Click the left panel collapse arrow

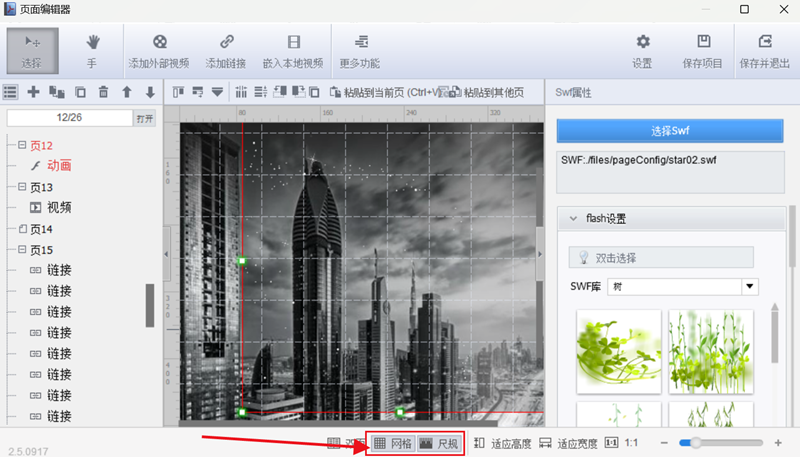coord(166,254)
